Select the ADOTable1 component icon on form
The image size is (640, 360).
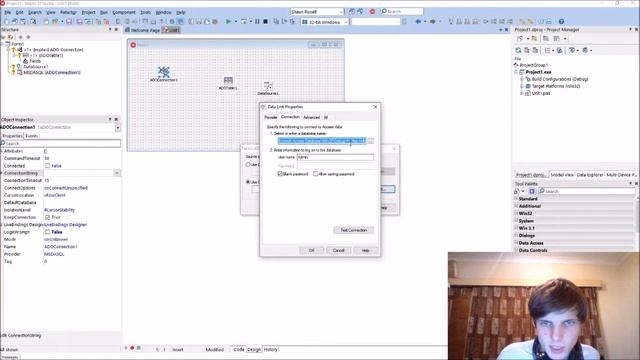[x=228, y=80]
